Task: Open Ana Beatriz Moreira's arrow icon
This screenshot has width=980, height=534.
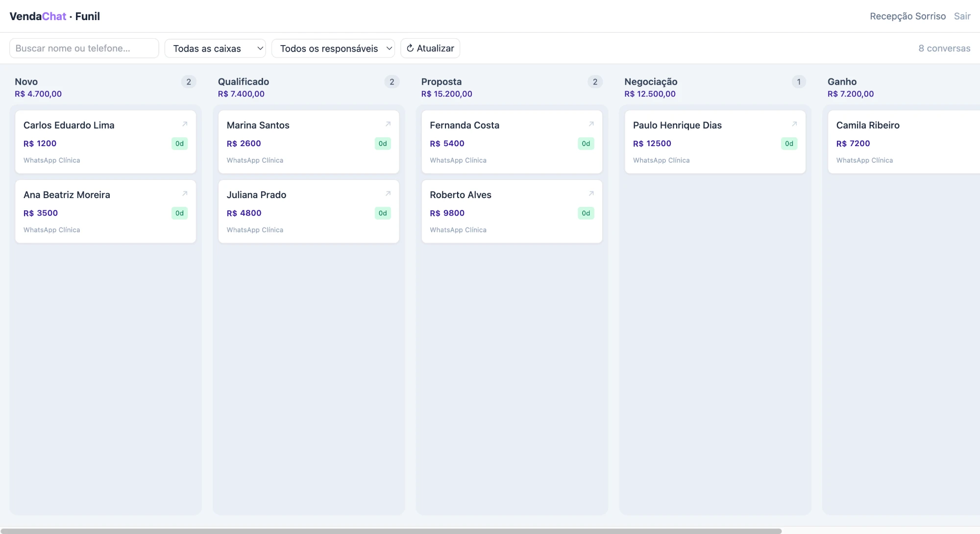Action: [x=185, y=194]
